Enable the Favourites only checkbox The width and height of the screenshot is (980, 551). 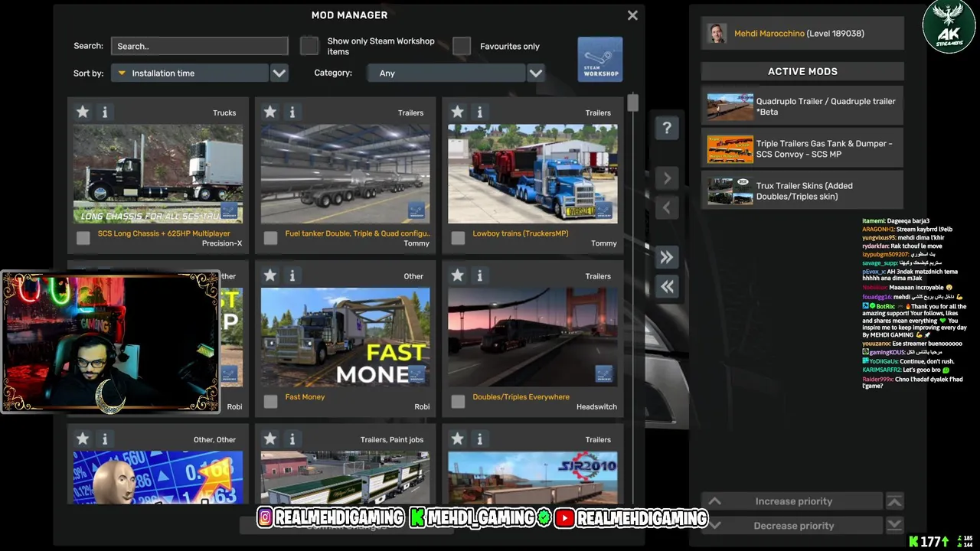click(x=462, y=46)
